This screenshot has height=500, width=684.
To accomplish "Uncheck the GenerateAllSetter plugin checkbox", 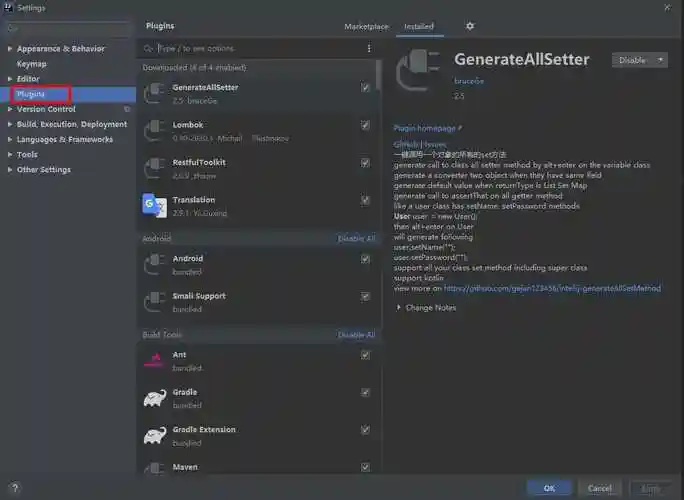I will [365, 88].
